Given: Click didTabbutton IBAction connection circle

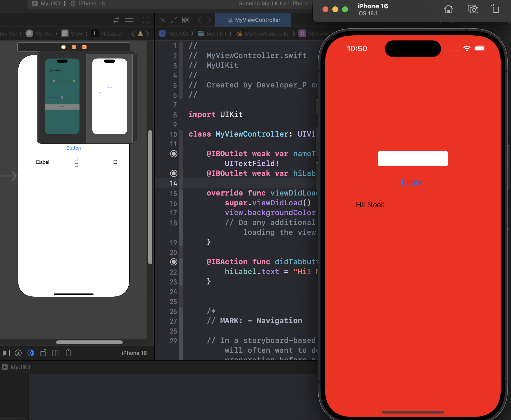Looking at the screenshot, I should pos(174,262).
